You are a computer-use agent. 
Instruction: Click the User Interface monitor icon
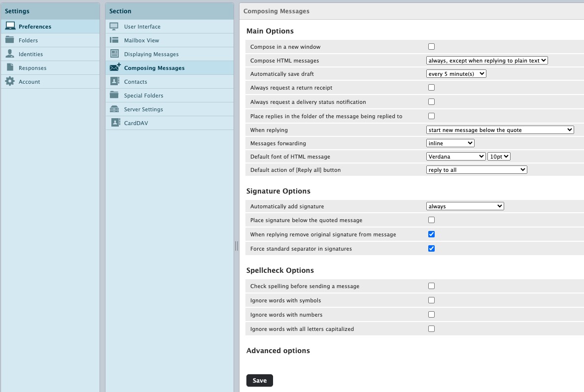(114, 27)
